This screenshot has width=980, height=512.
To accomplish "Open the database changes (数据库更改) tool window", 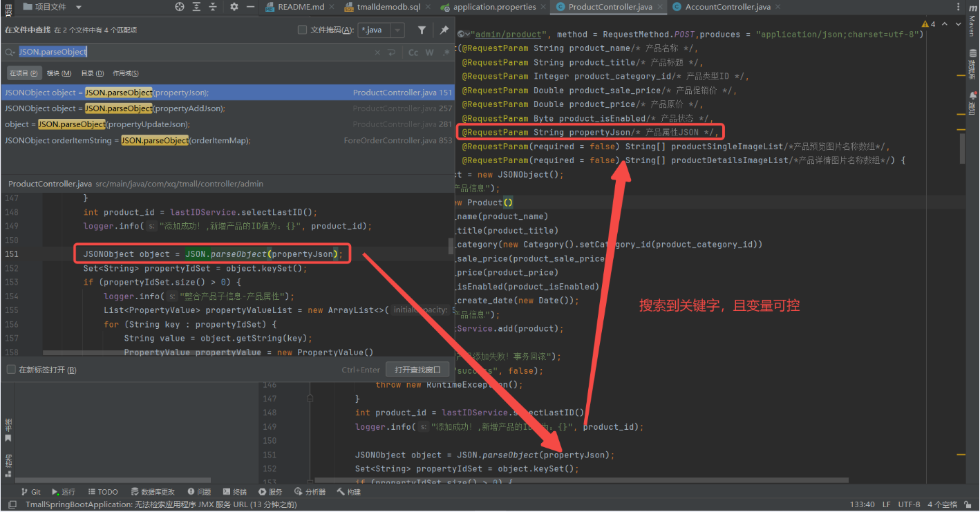I will point(152,492).
